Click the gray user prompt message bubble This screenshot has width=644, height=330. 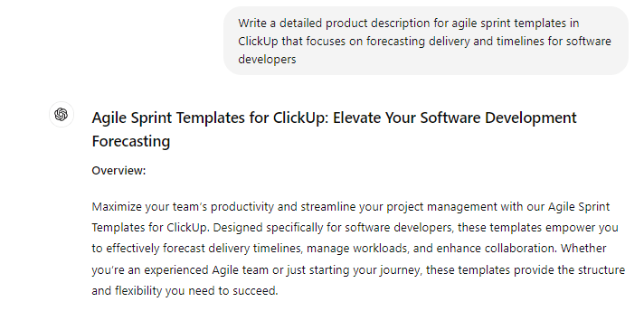pos(426,41)
